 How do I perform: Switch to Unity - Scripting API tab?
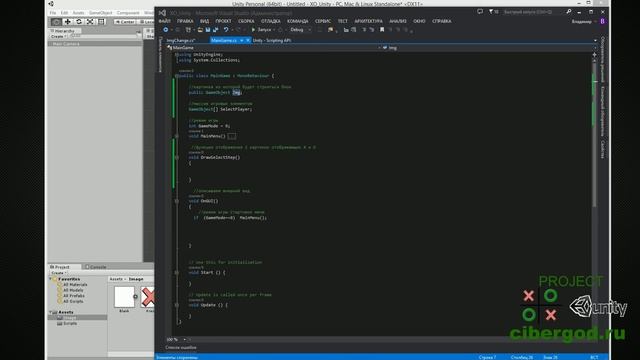tap(272, 40)
